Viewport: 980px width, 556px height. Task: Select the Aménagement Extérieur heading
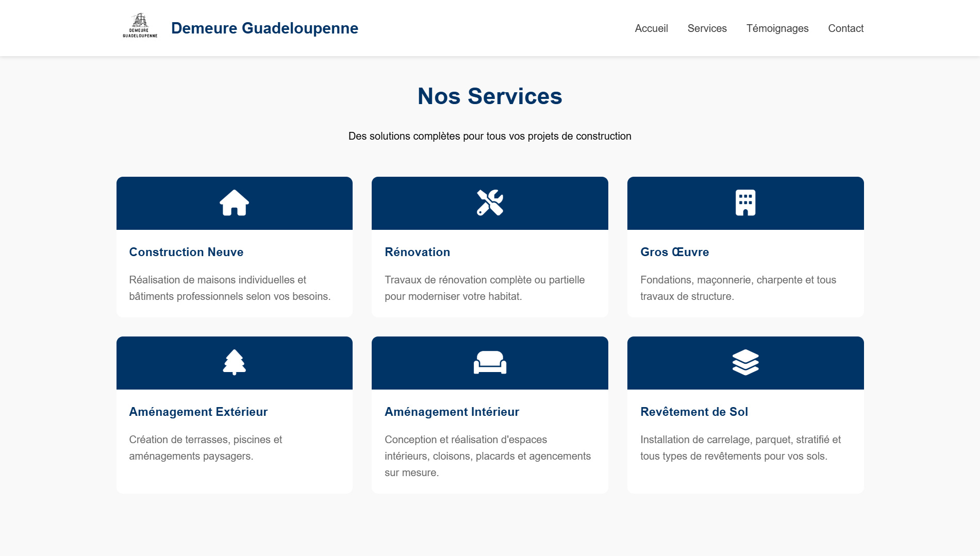click(198, 412)
